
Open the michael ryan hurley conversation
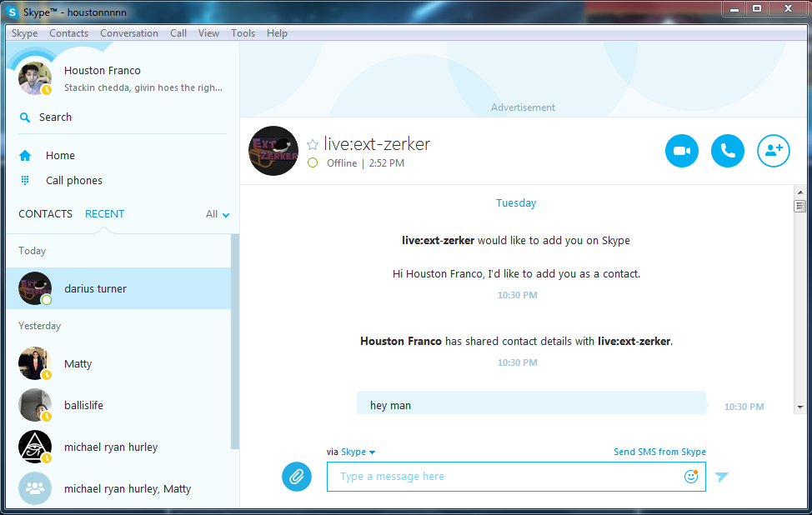coord(118,447)
